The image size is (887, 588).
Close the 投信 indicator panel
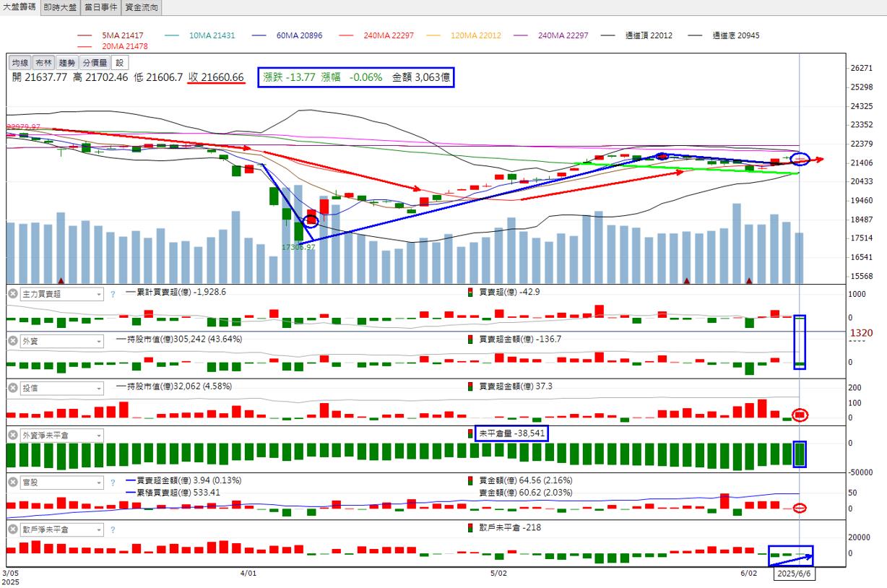(x=13, y=388)
